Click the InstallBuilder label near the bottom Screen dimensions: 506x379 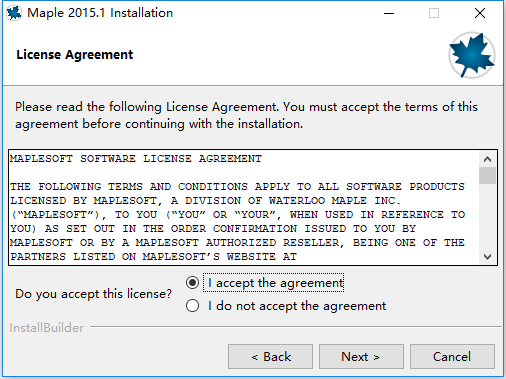coord(47,328)
